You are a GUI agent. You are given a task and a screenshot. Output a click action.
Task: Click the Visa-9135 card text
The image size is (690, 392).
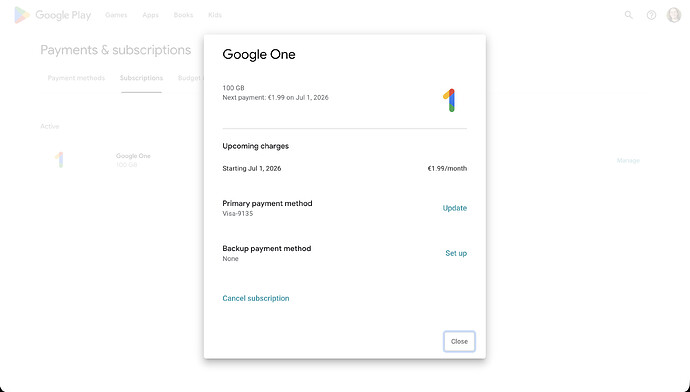[x=238, y=214]
